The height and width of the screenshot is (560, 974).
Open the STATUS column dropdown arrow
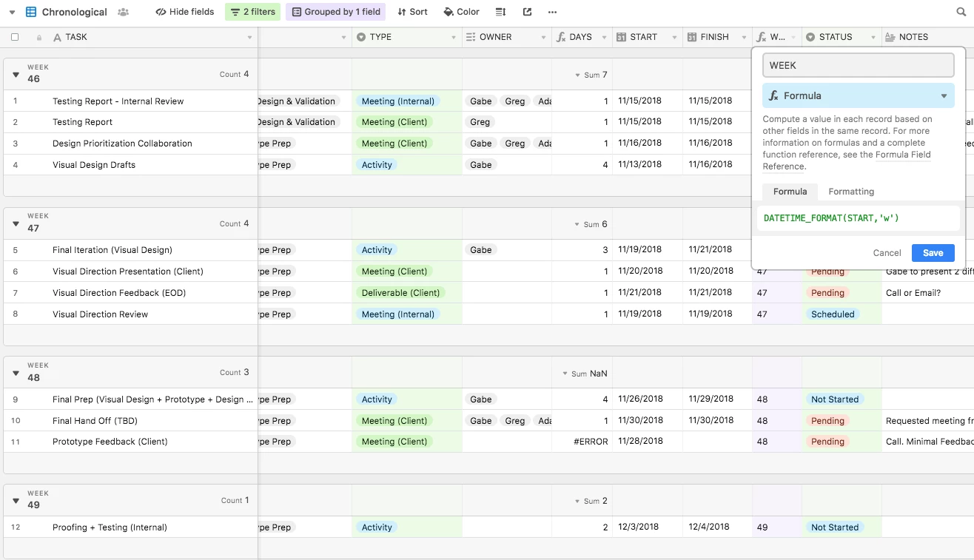[x=873, y=38]
